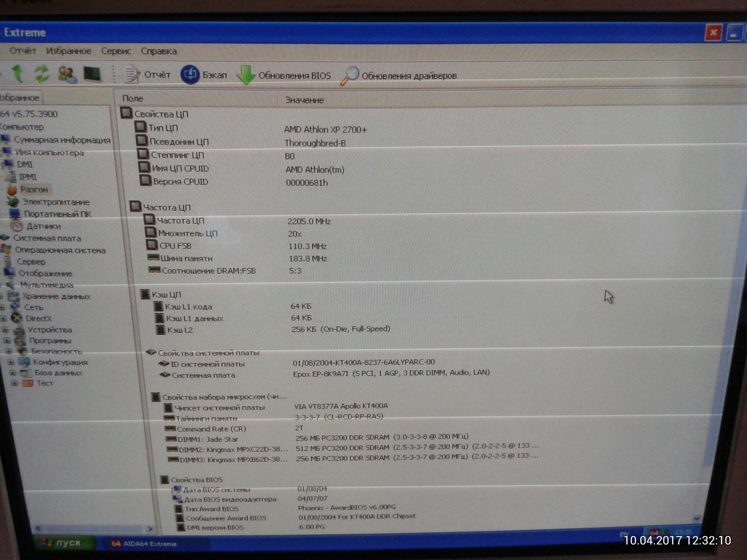The height and width of the screenshot is (560, 747).
Task: Click the IPMI tree icon
Action: click(10, 176)
